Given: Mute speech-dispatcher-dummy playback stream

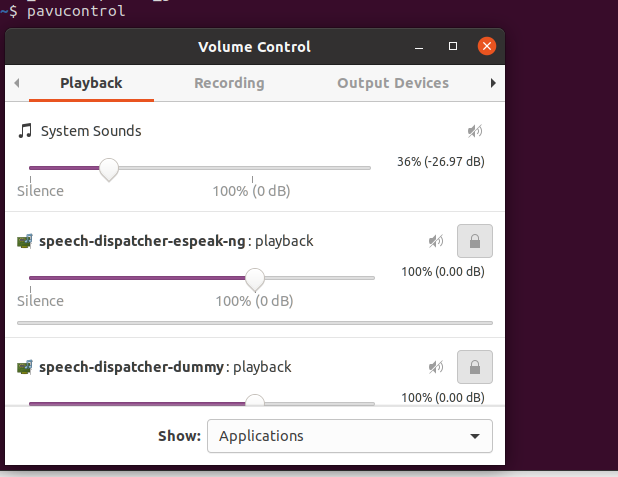Looking at the screenshot, I should (x=436, y=367).
